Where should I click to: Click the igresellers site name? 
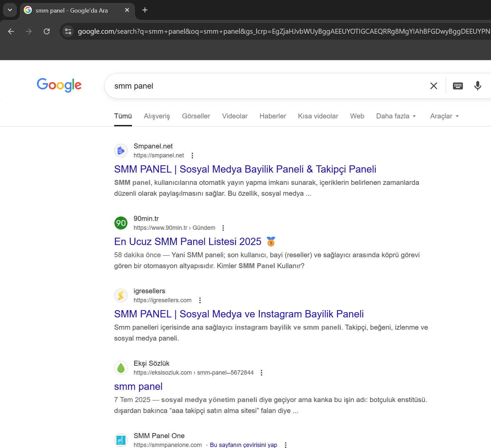(x=150, y=291)
